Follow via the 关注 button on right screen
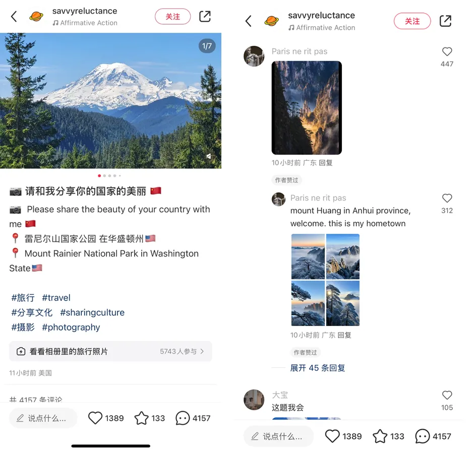The image size is (476, 452). [x=412, y=21]
